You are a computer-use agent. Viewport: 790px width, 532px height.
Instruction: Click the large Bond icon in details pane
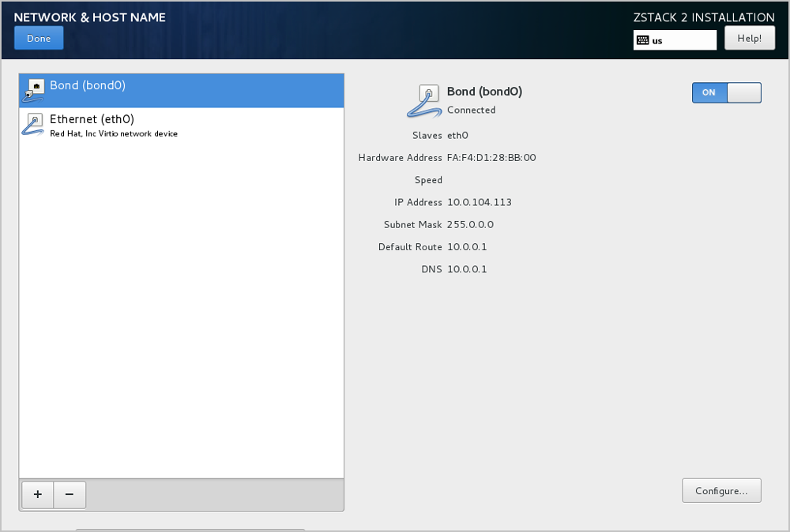tap(423, 101)
